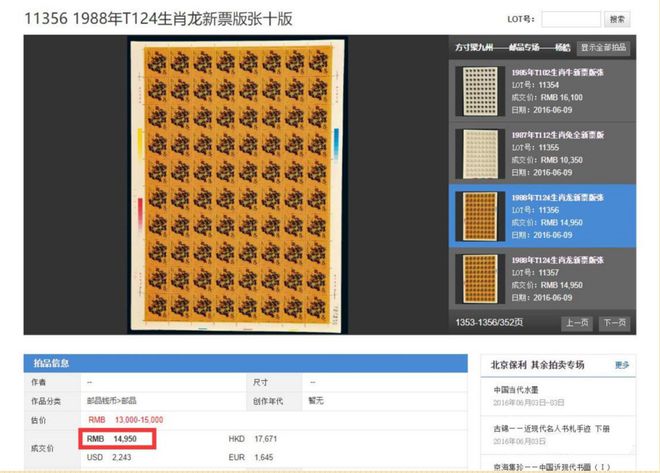The height and width of the screenshot is (473, 660).
Task: Open the thumbnail of lot 11356
Action: click(480, 216)
